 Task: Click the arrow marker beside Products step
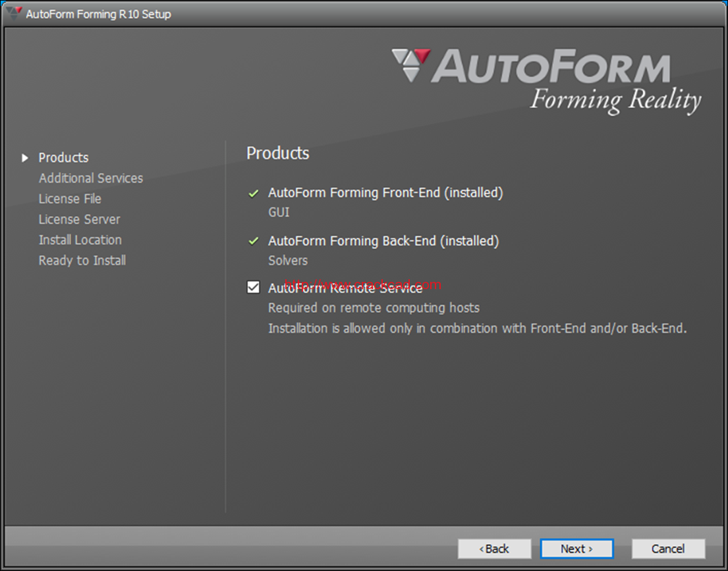(25, 158)
